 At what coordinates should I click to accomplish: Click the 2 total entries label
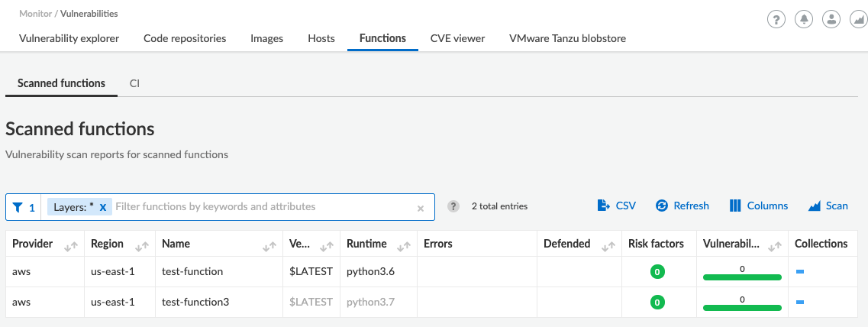point(499,206)
